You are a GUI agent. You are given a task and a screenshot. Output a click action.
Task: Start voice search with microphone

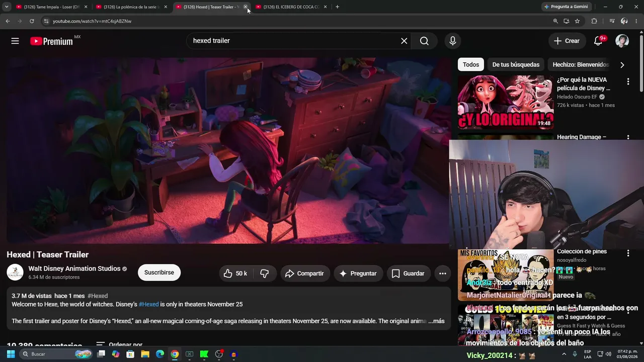click(453, 41)
